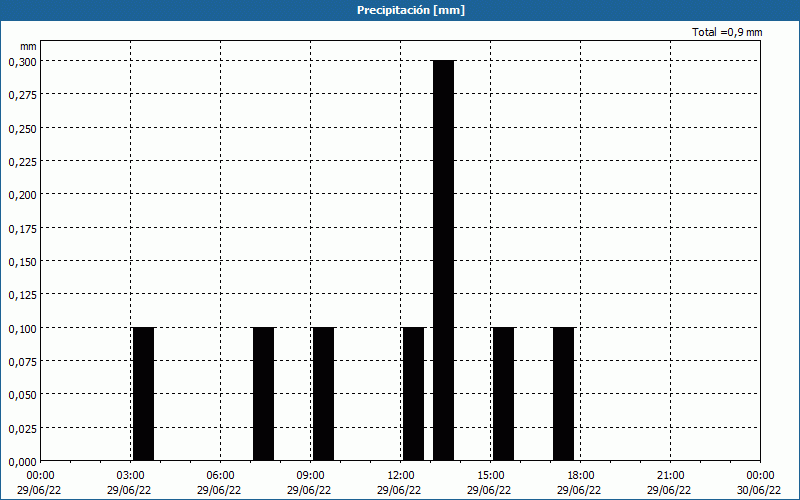Viewport: 800px width, 500px height.
Task: Click the mm unit label above y-axis
Action: pos(28,46)
